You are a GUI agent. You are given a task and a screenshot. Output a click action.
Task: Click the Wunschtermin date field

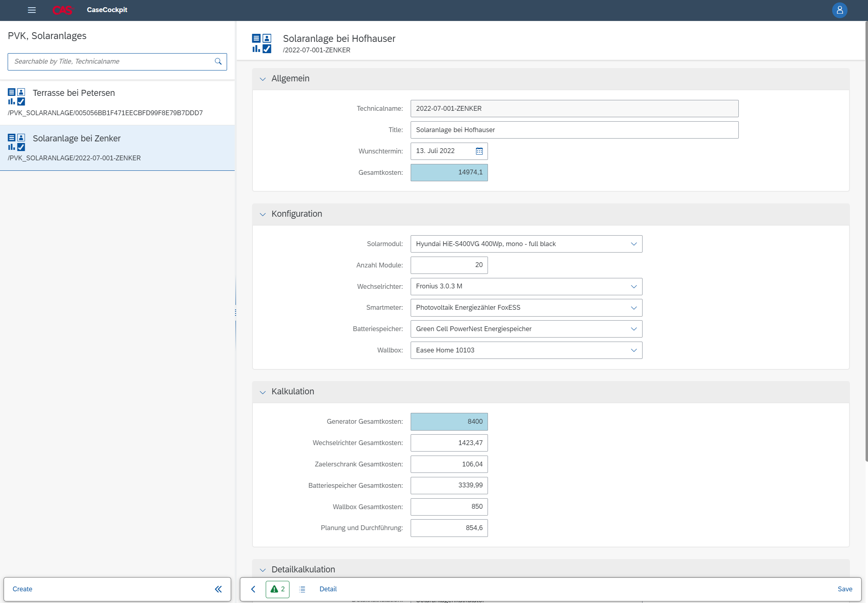pos(449,151)
